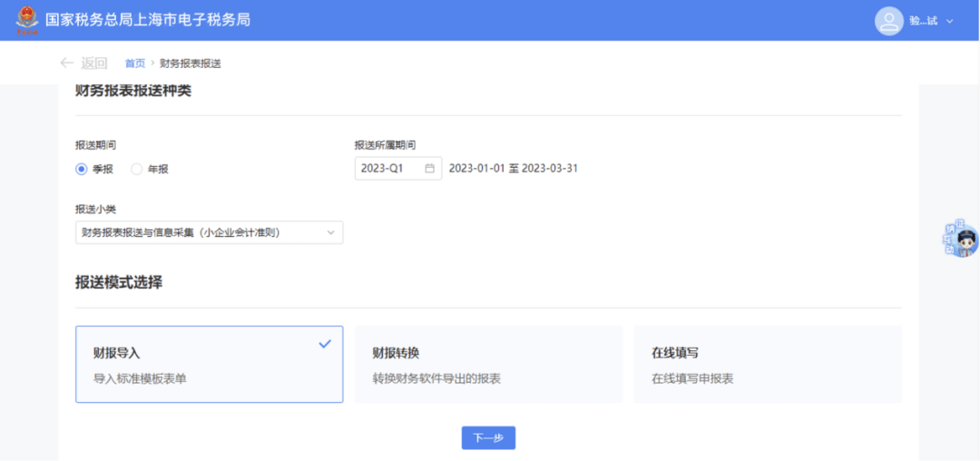
Task: Select the 季报 radio button
Action: point(82,169)
